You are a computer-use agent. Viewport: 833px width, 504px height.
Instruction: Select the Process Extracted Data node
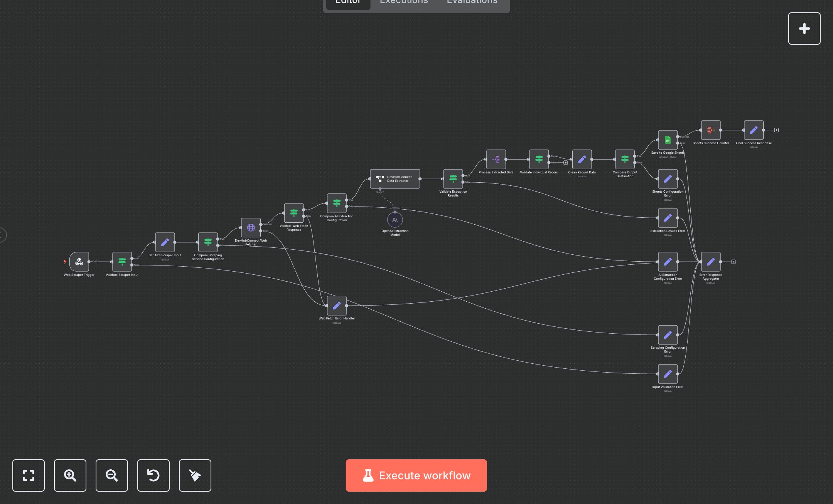496,160
